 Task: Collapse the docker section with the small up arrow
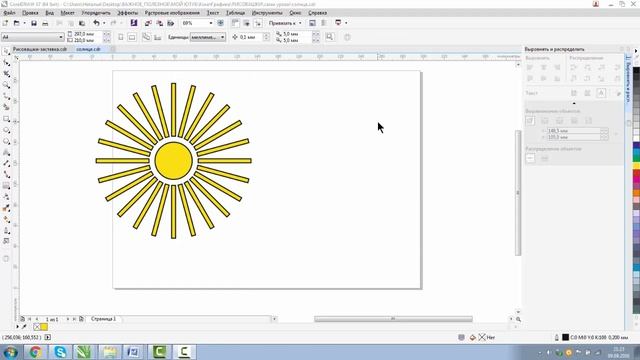[x=574, y=103]
